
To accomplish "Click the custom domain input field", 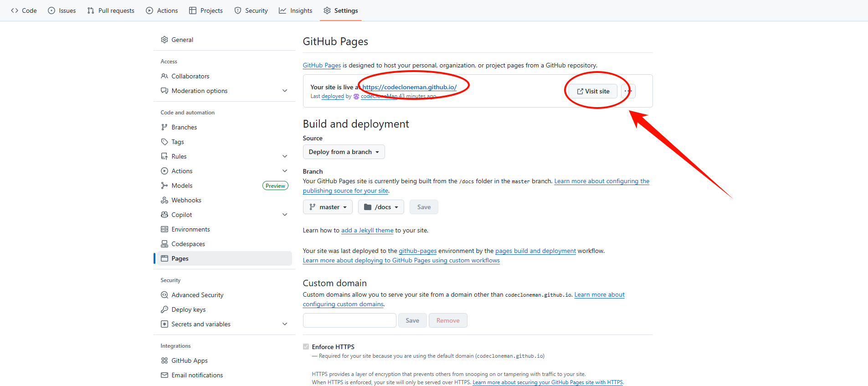I will pos(349,320).
